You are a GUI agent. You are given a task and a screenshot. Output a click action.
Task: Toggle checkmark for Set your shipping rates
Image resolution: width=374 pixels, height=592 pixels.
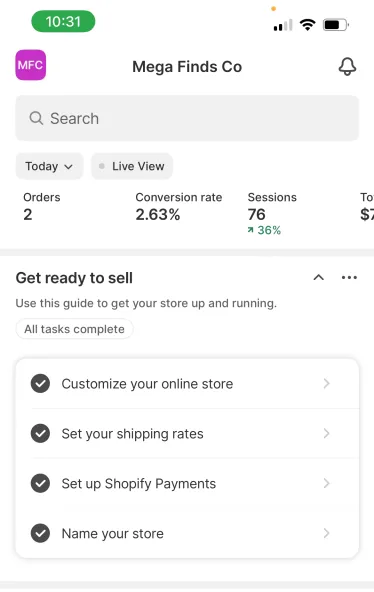(40, 433)
